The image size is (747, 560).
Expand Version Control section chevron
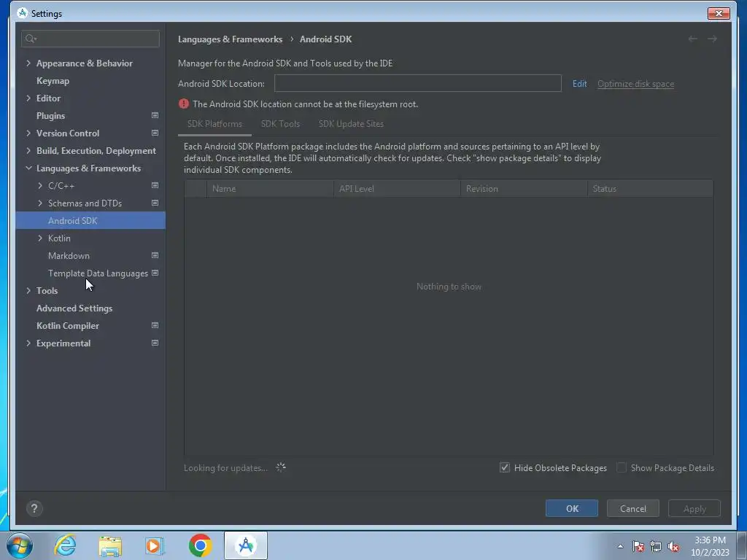tap(28, 133)
